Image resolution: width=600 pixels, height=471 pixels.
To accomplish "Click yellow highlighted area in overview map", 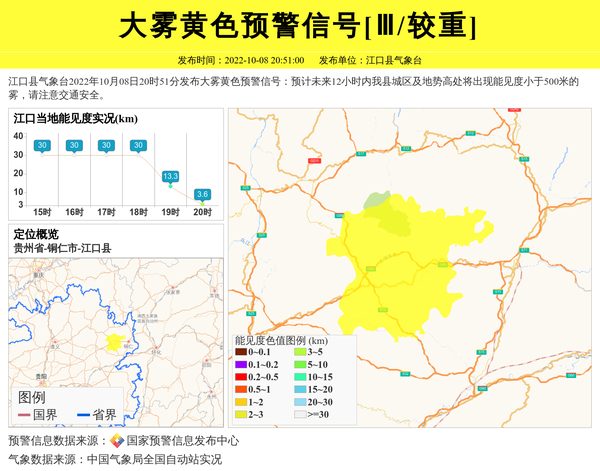I will point(115,342).
